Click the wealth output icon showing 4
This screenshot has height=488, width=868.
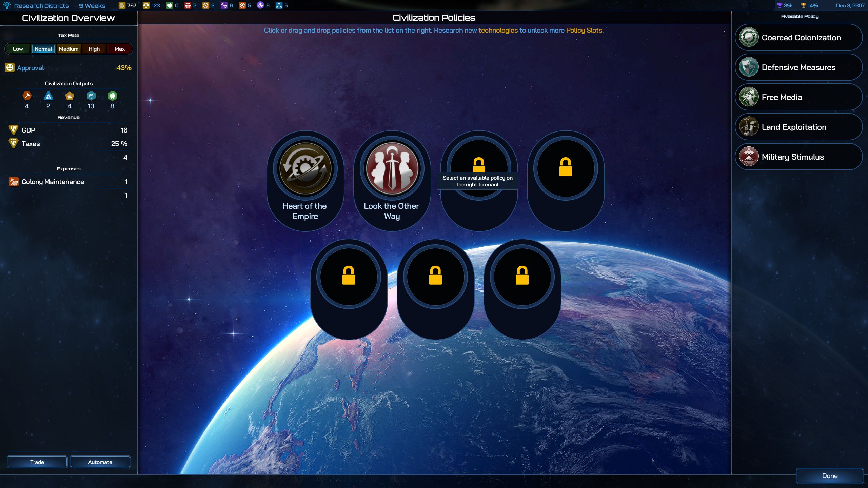point(70,96)
